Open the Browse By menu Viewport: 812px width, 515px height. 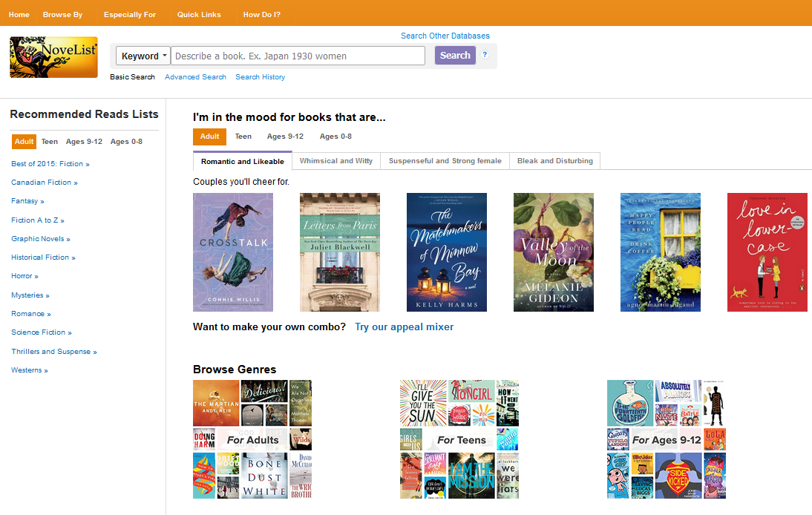pyautogui.click(x=62, y=14)
